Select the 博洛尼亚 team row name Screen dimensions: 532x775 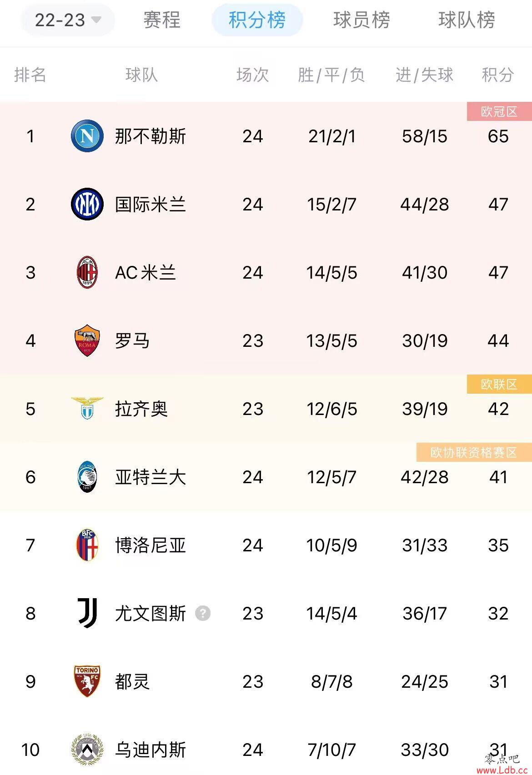[151, 545]
